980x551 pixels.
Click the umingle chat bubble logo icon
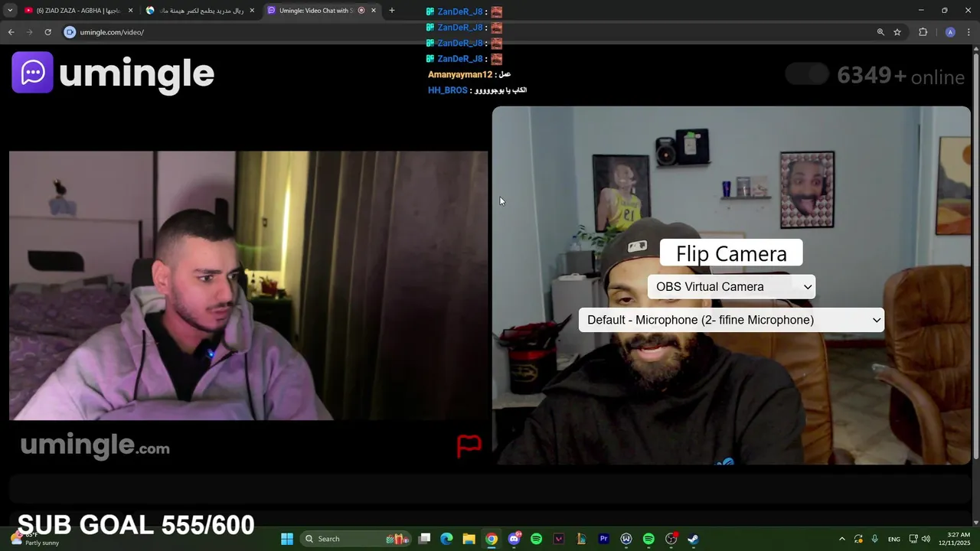coord(32,73)
